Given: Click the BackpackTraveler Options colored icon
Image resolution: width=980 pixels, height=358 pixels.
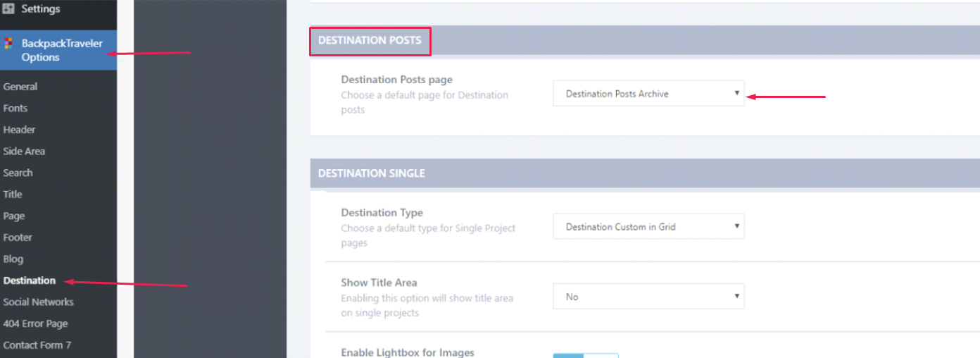Looking at the screenshot, I should (x=8, y=44).
